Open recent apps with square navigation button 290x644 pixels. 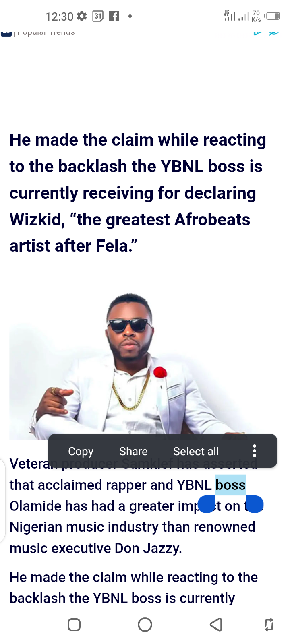(74, 625)
